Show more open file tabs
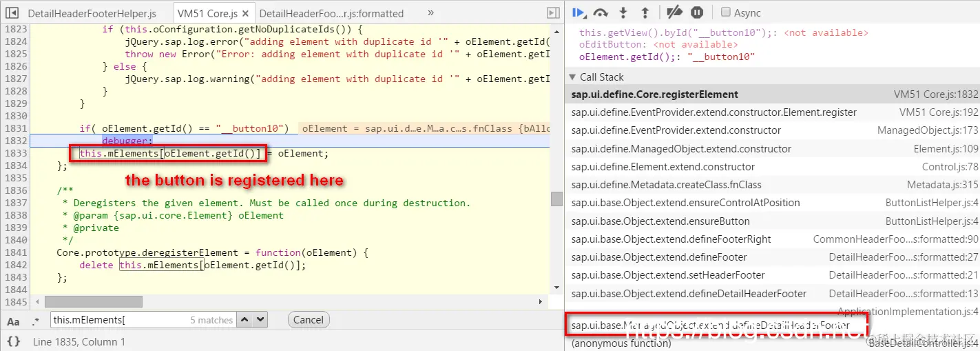980x351 pixels. point(431,12)
